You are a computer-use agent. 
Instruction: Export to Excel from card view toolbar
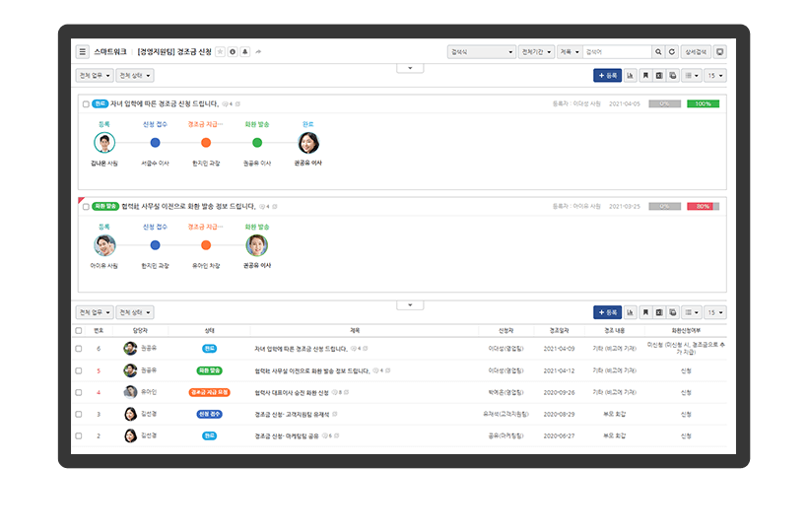pyautogui.click(x=658, y=75)
